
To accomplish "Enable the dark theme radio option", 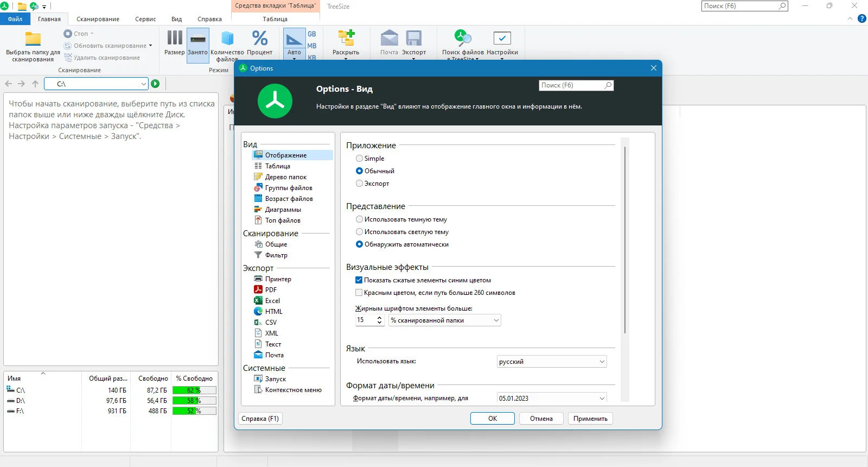I will point(359,219).
